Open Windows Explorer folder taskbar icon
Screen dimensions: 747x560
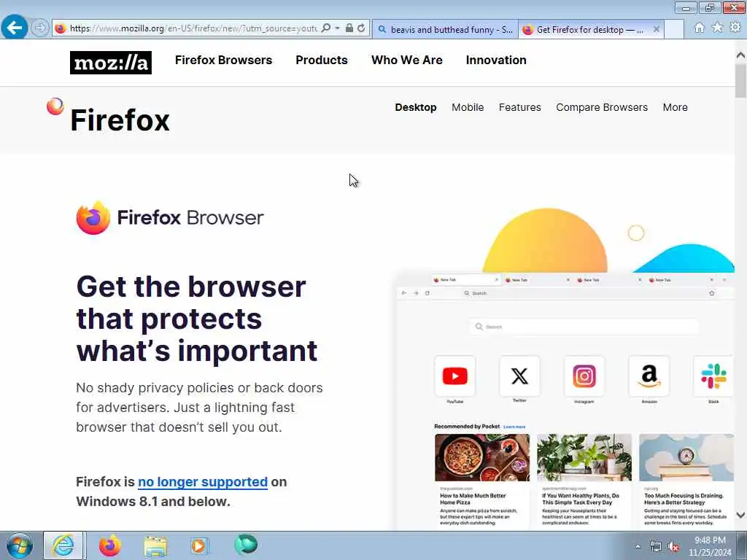click(x=155, y=545)
